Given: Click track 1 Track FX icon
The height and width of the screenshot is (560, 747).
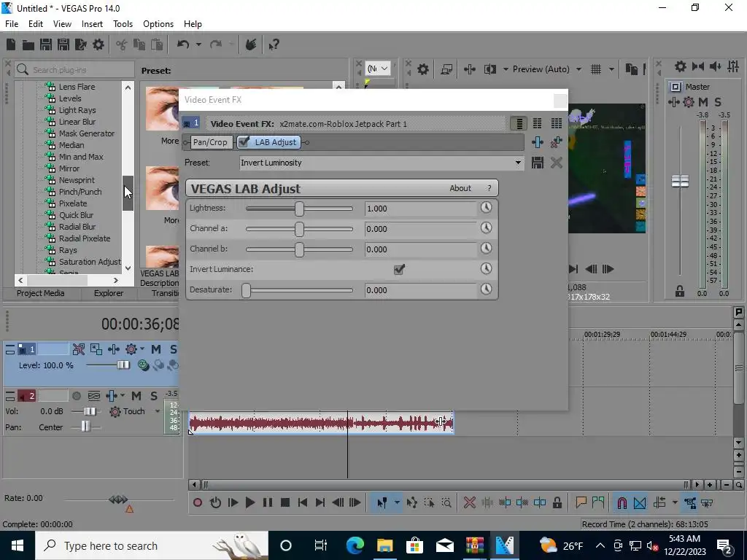Looking at the screenshot, I should point(113,349).
